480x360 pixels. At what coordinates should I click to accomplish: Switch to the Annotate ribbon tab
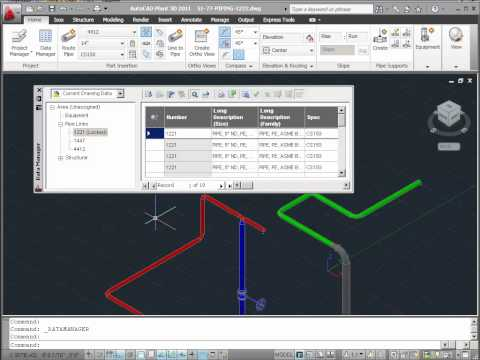coord(191,20)
